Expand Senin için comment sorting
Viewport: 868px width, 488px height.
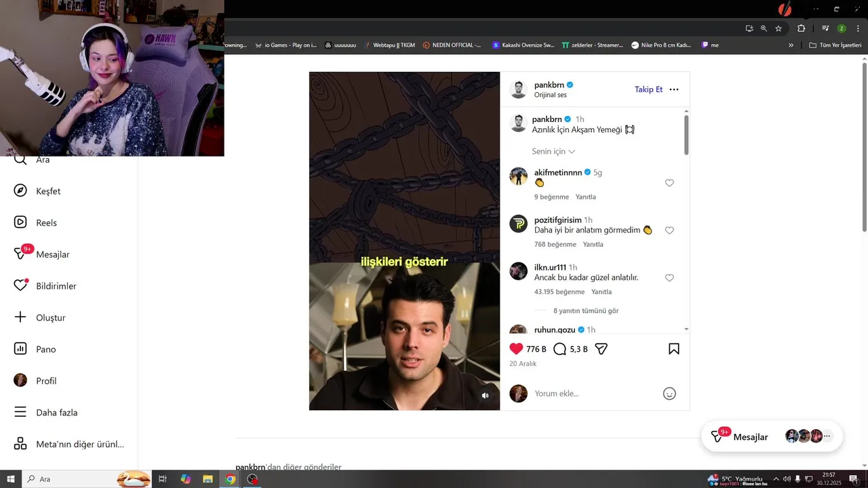pos(553,151)
